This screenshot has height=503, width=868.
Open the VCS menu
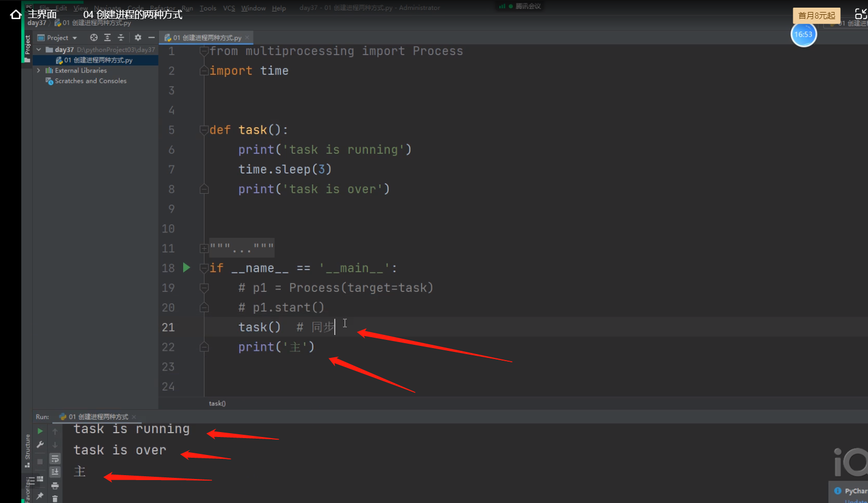click(229, 8)
